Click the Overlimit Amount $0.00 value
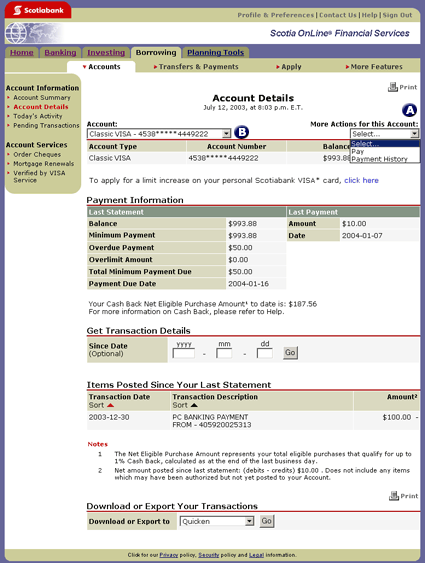 (x=238, y=260)
